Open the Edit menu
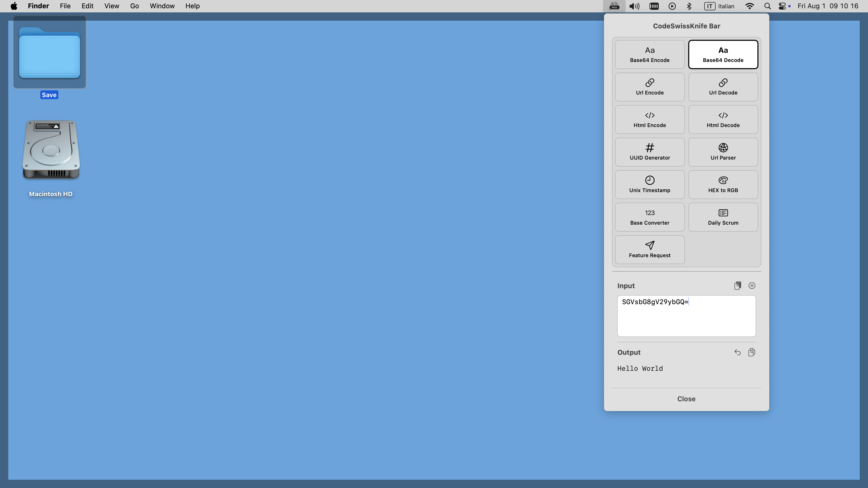Screen dimensions: 868x488 87,6
